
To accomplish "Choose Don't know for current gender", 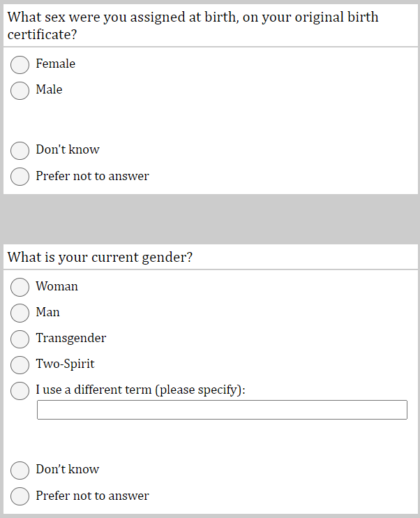I will [x=20, y=470].
